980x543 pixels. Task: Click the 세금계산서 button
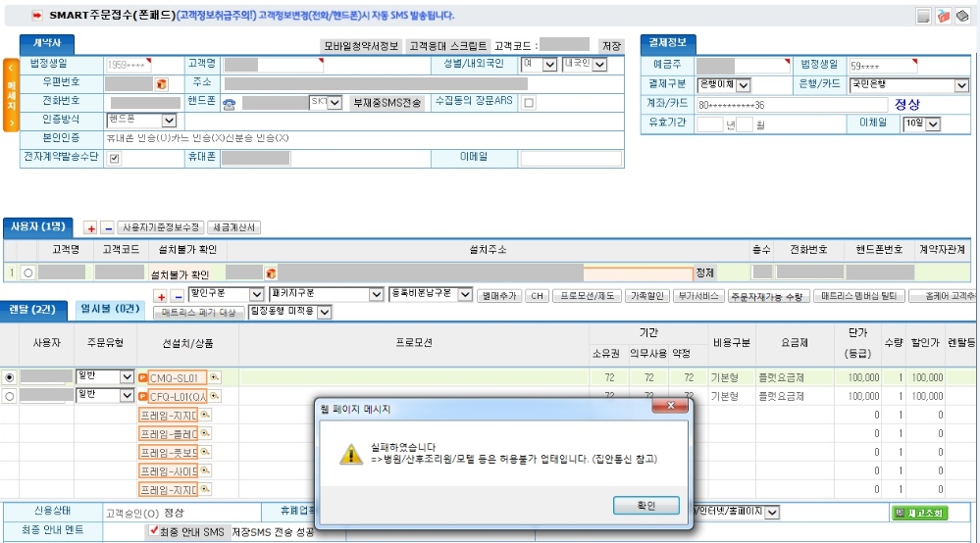[x=233, y=227]
